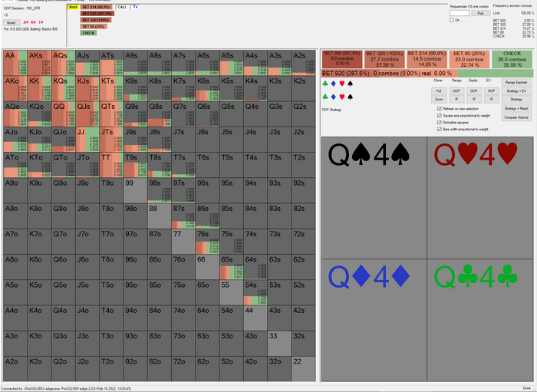Click BET 80 summary box showing 23.0 combos
537x392 pixels.
[469, 59]
